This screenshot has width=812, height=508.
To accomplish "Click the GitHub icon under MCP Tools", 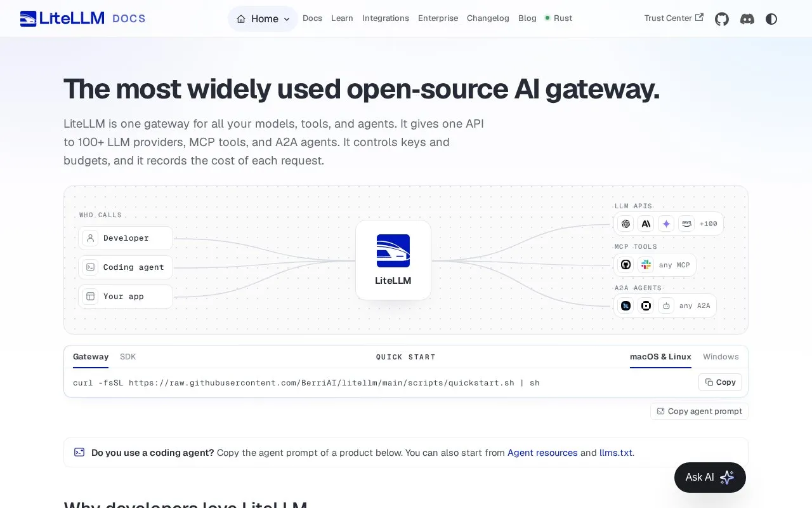I will point(626,265).
